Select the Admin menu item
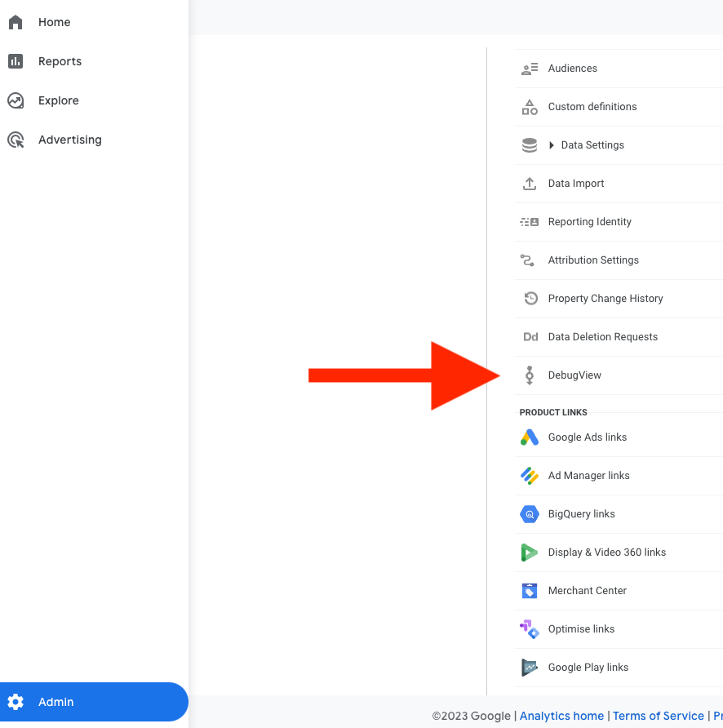This screenshot has height=728, width=723. tap(94, 702)
